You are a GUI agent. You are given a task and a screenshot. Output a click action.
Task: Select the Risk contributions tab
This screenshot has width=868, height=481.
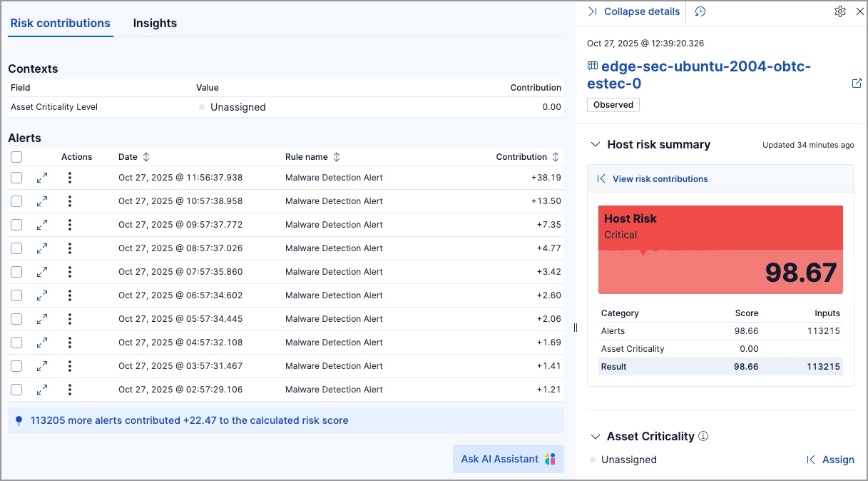pos(60,23)
